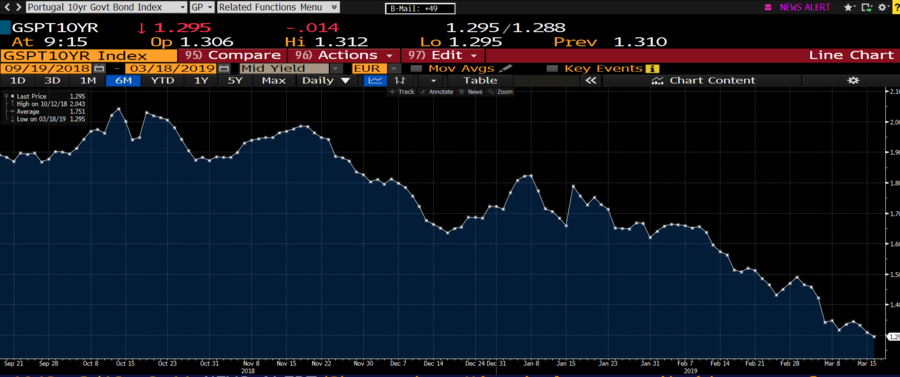
Task: Activate the Track crosshair tool
Action: 401,92
